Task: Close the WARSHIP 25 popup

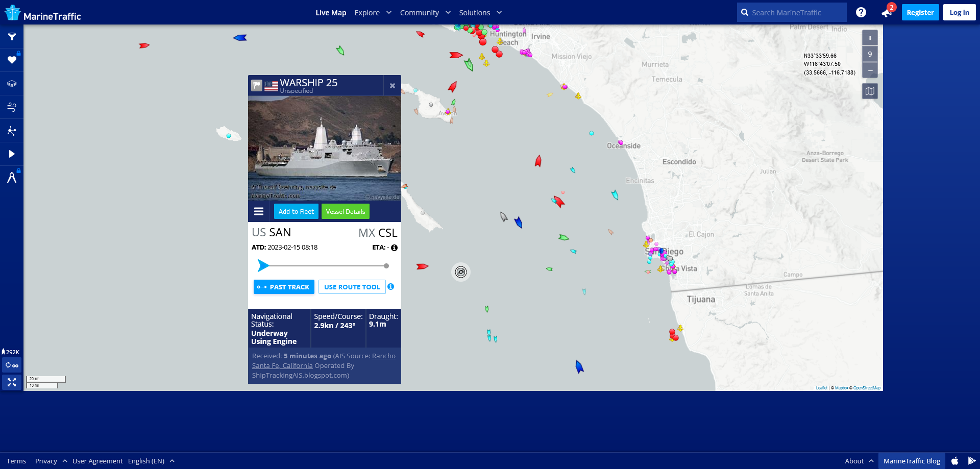Action: 393,86
